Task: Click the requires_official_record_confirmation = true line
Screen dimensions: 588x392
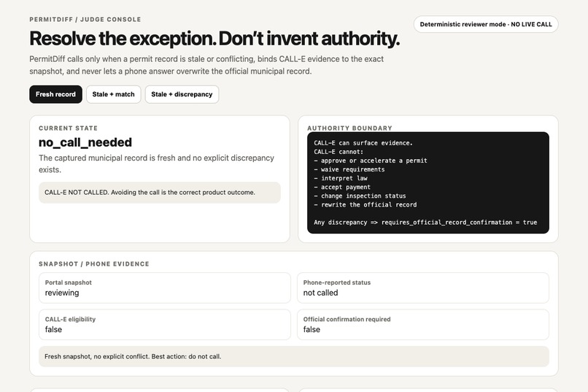Action: 425,223
